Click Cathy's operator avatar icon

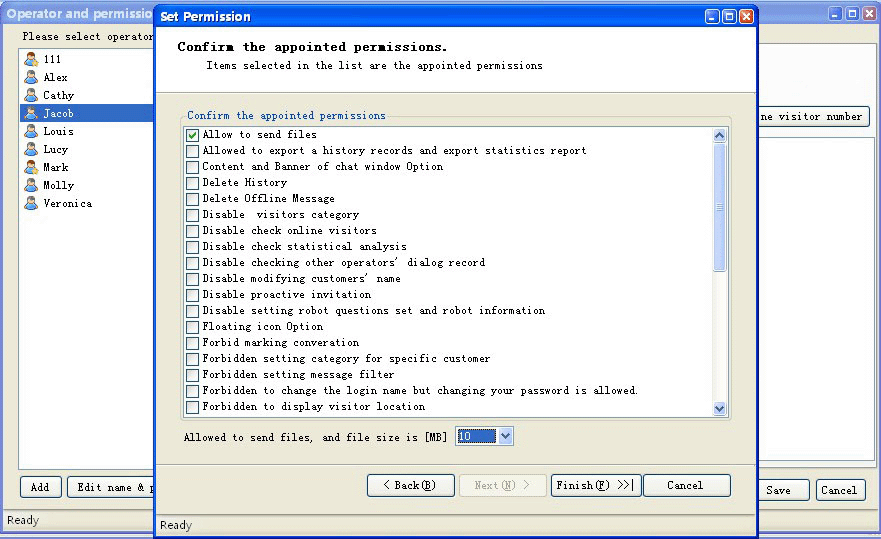31,95
